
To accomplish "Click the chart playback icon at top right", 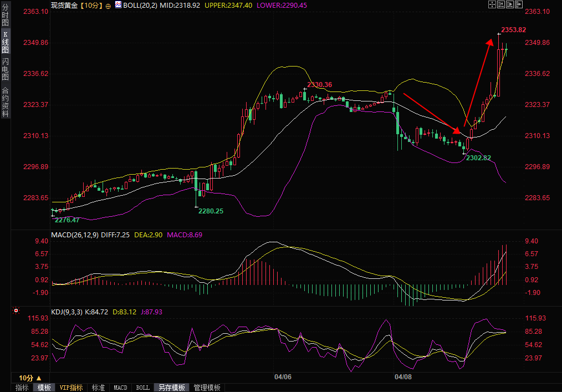I will click(x=510, y=4).
